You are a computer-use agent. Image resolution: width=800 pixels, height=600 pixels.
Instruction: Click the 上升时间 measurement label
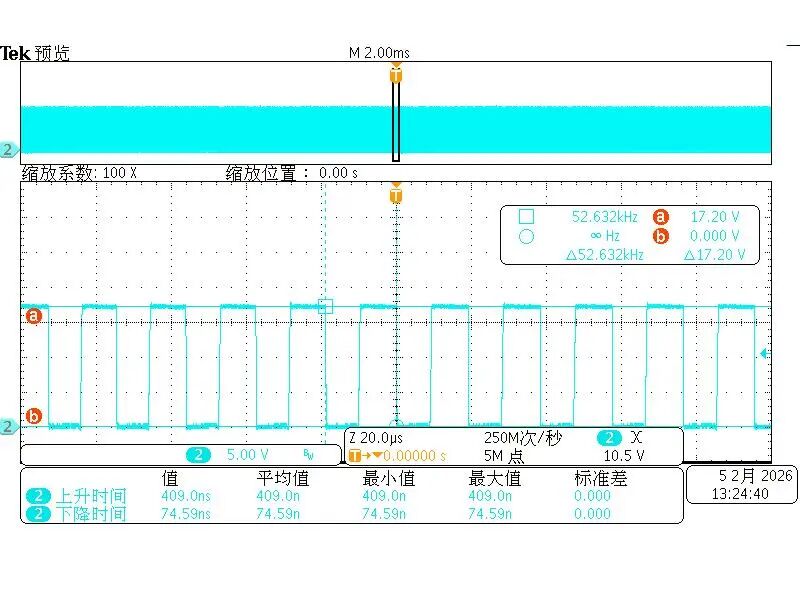[91, 495]
